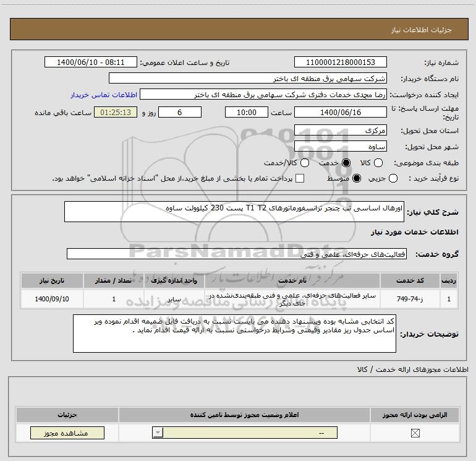This screenshot has height=461, width=476.
Task: Select the کالا radio button
Action: [378, 163]
